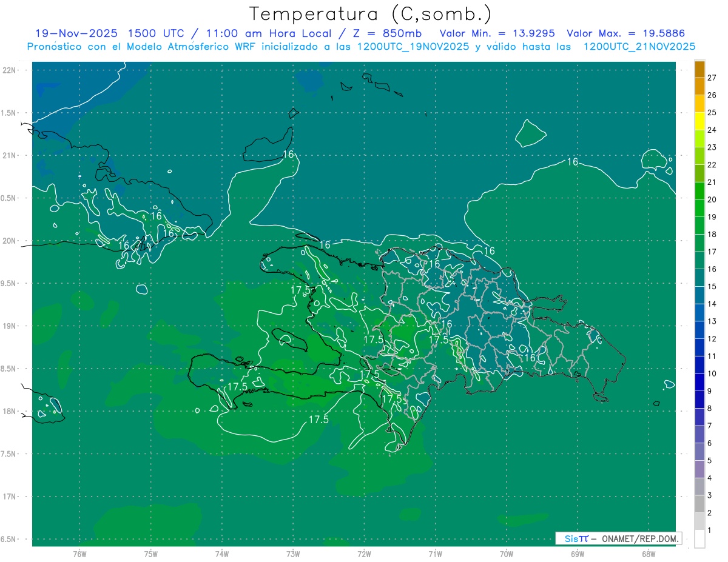728x562 pixels.
Task: Select the topmost dark orange legend swatch
Action: pyautogui.click(x=699, y=70)
